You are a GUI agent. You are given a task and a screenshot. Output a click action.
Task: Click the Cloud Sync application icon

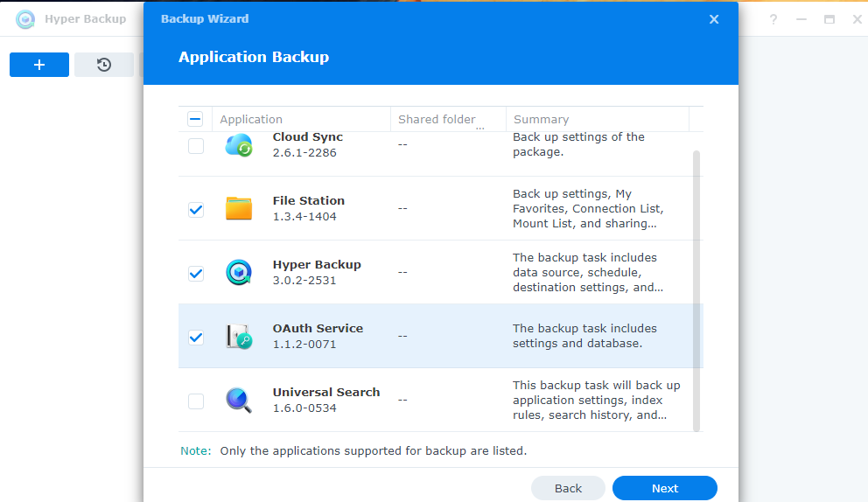click(x=238, y=145)
